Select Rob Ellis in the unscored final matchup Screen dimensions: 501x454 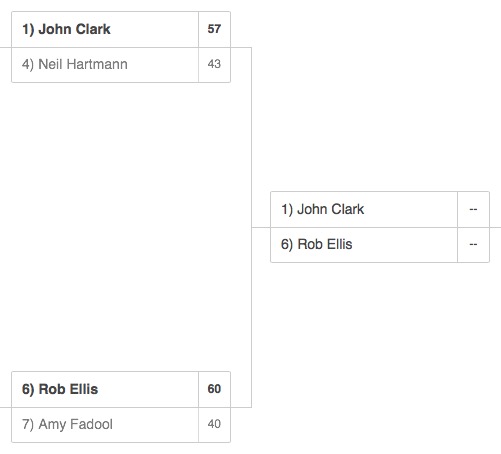[x=364, y=245]
